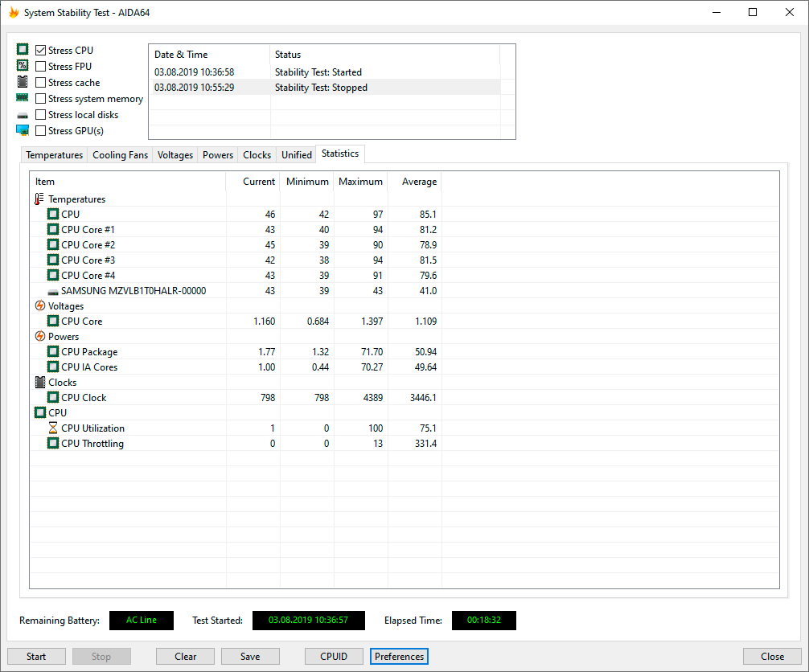Image resolution: width=809 pixels, height=672 pixels.
Task: Click the disk drive icon beside Stress local disks
Action: tap(23, 116)
